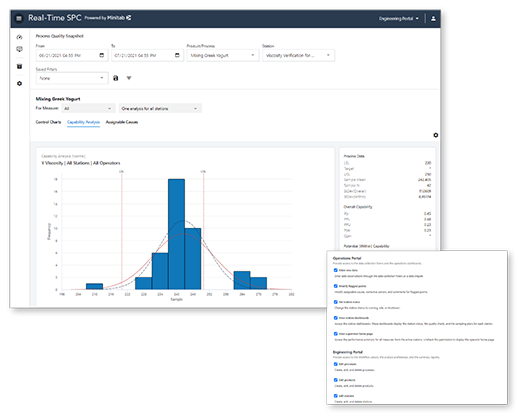Open the For Measure All dropdown
Viewport: 517px width, 413px height.
(88, 108)
